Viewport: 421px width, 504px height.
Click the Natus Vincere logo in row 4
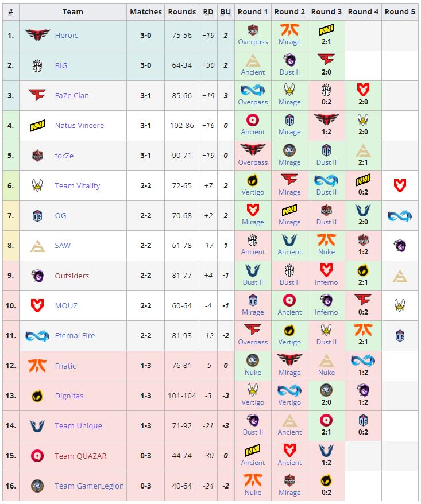[x=37, y=125]
